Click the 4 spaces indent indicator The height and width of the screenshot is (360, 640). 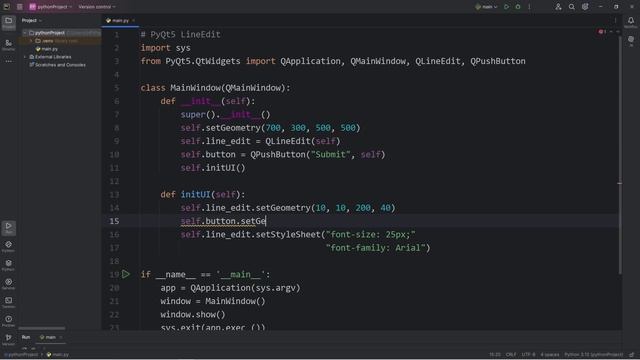click(550, 355)
